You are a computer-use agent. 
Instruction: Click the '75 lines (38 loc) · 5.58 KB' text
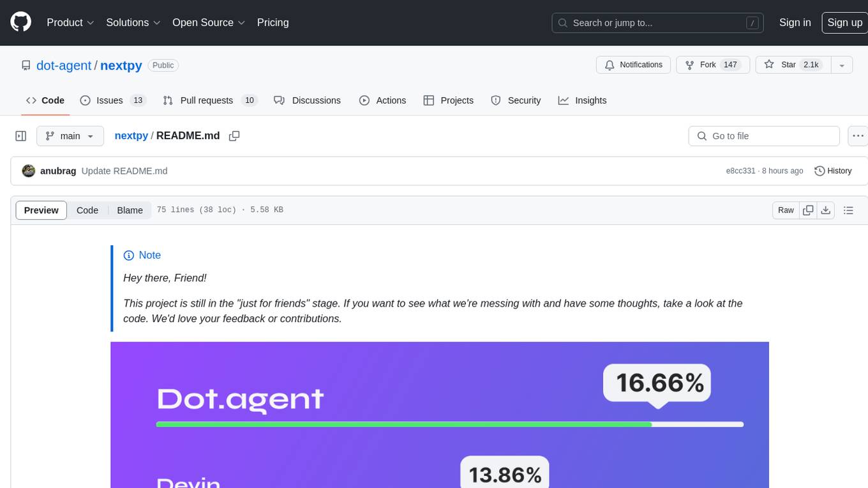pyautogui.click(x=220, y=210)
